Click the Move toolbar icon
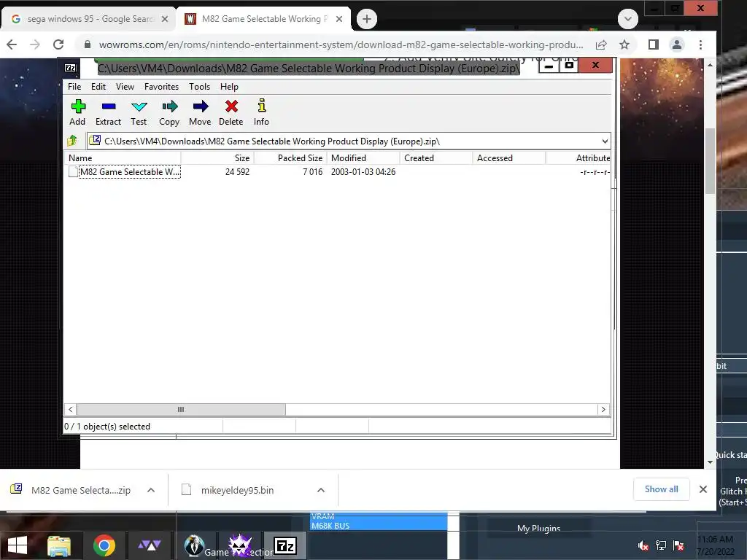The image size is (747, 560). [200, 112]
